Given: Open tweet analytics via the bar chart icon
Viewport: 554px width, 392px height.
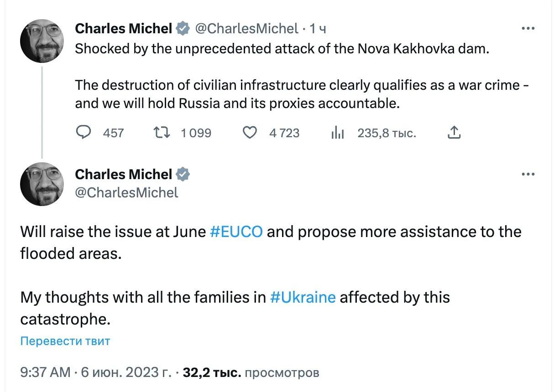Looking at the screenshot, I should [338, 133].
